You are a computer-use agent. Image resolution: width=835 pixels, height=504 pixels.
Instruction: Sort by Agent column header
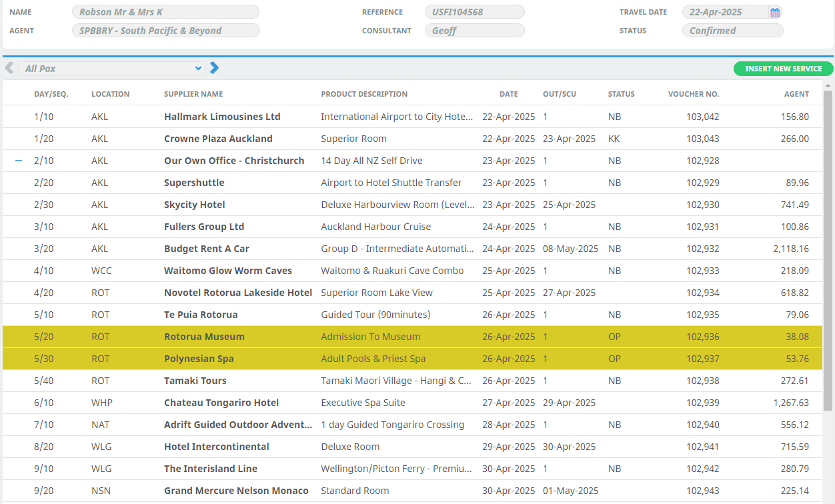point(796,94)
